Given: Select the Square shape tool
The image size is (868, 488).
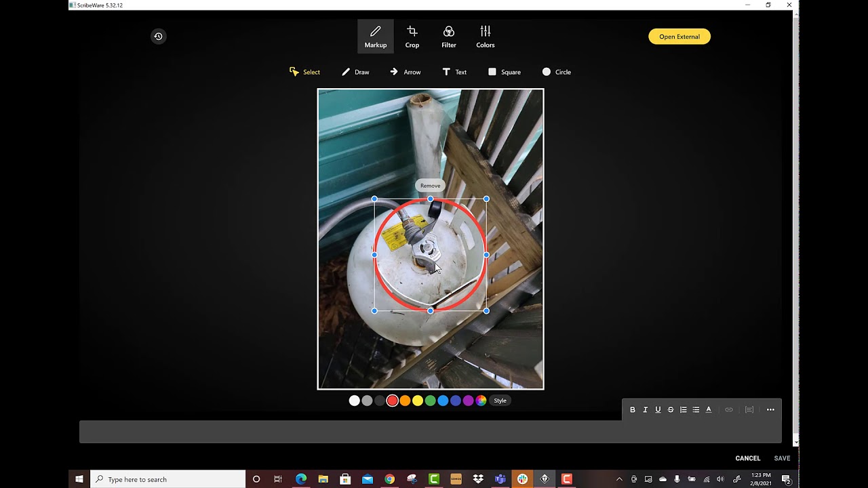Looking at the screenshot, I should (x=505, y=72).
